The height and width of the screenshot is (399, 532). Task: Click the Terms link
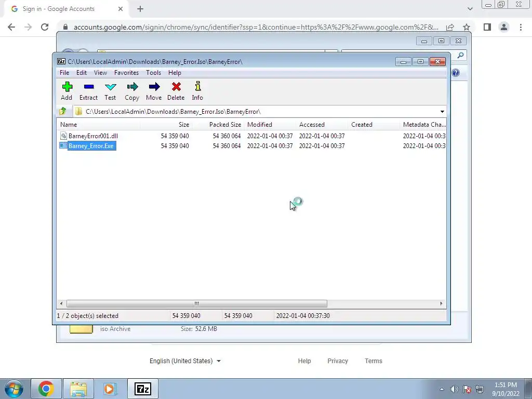pyautogui.click(x=374, y=361)
